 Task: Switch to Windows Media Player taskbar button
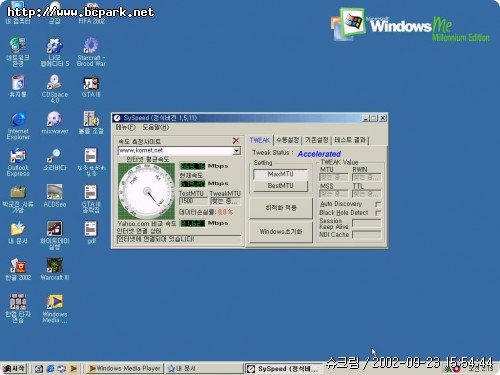click(125, 369)
